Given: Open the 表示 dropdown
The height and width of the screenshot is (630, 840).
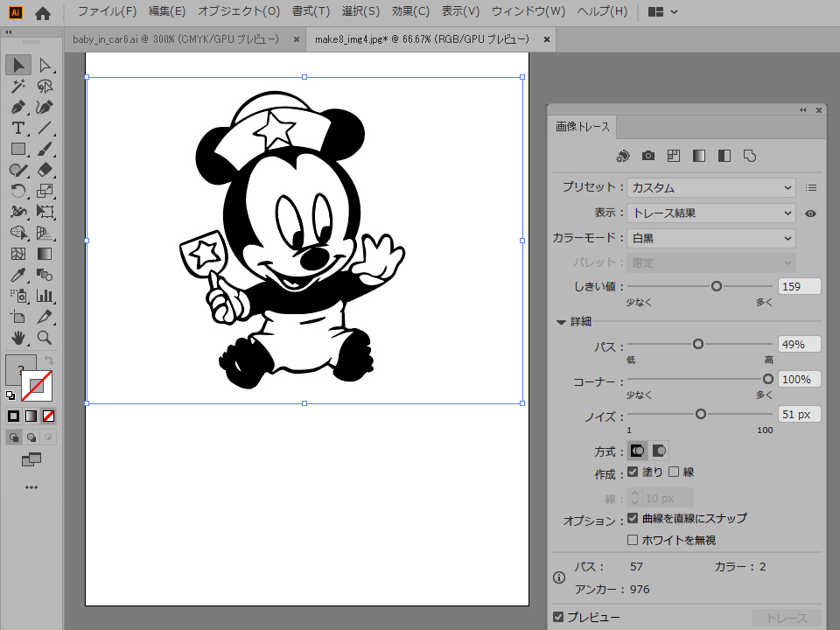Looking at the screenshot, I should click(710, 213).
